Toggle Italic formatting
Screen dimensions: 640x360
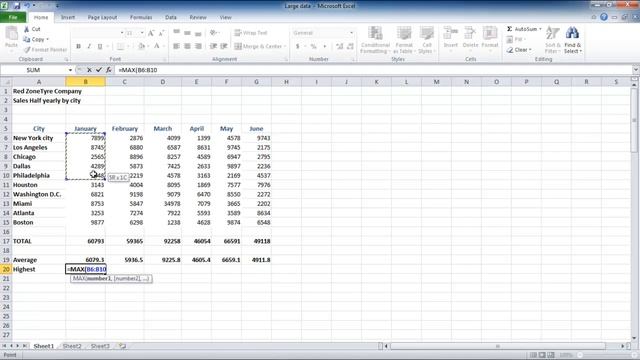coord(89,47)
